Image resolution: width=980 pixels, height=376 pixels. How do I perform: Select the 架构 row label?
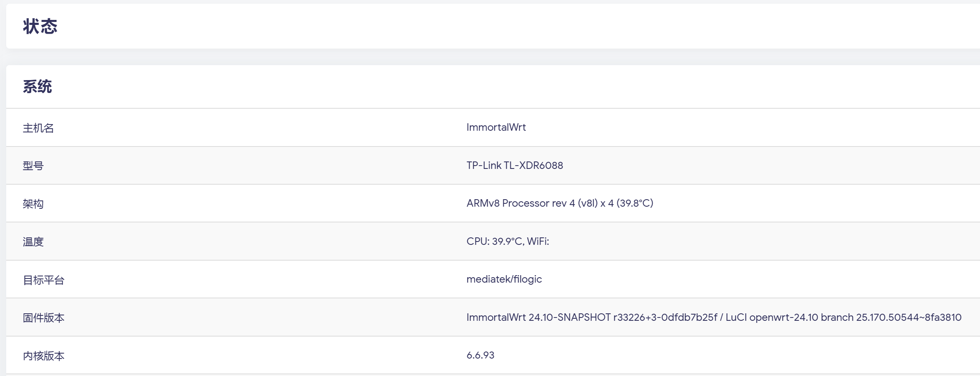(x=33, y=204)
